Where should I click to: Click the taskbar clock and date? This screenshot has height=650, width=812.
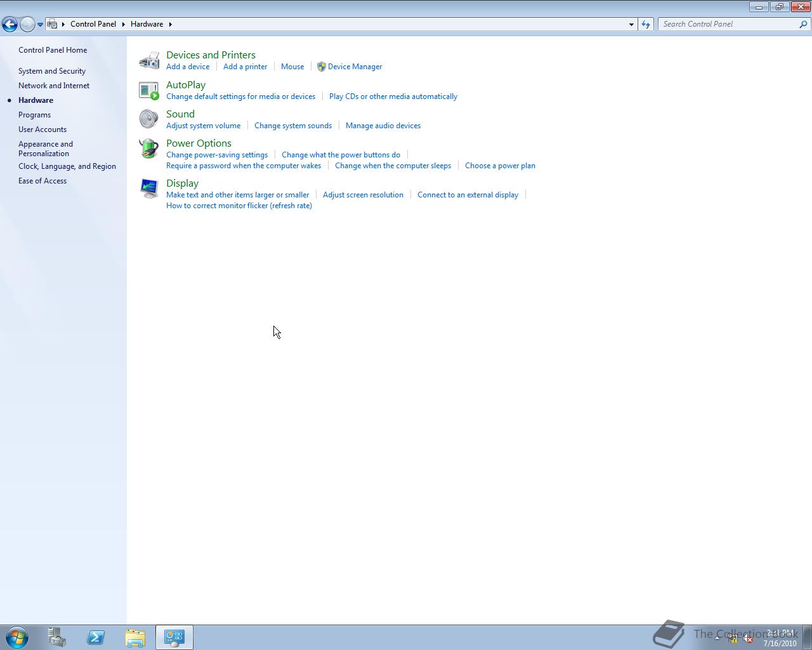[x=780, y=638]
